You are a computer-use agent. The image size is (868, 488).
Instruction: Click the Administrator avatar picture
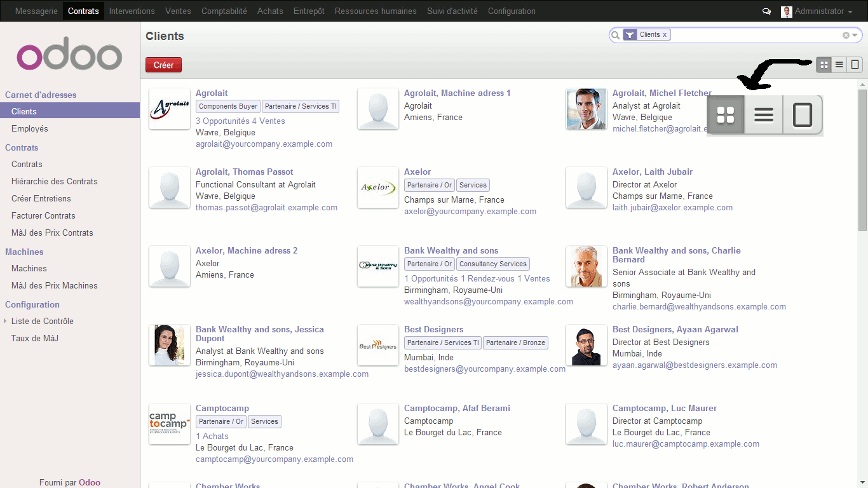[x=787, y=11]
